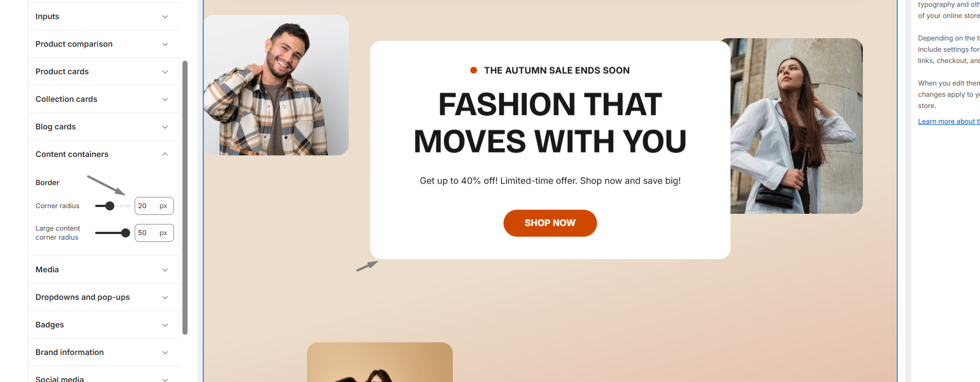Click the Corner radius slider handle

[110, 206]
